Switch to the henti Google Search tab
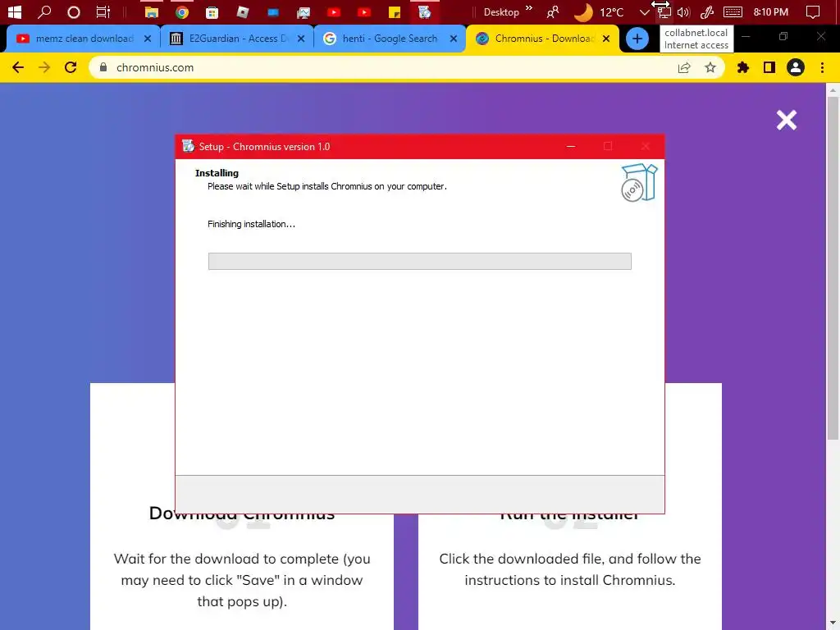The width and height of the screenshot is (840, 630). (390, 39)
